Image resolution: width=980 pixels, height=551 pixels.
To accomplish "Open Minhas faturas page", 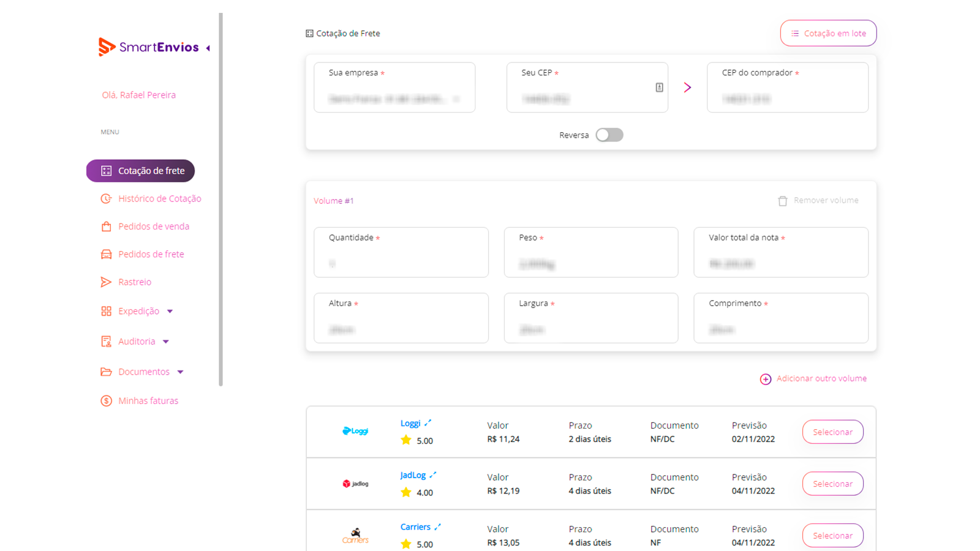I will [139, 400].
